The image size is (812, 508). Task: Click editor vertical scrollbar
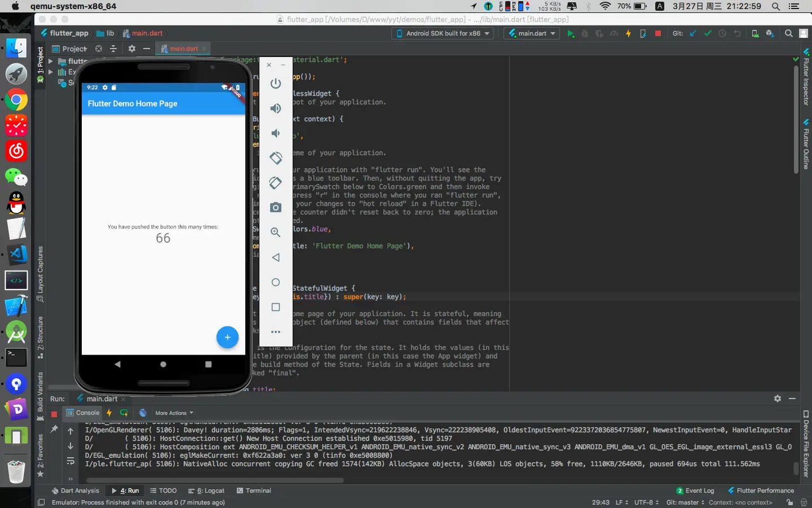tap(796, 120)
